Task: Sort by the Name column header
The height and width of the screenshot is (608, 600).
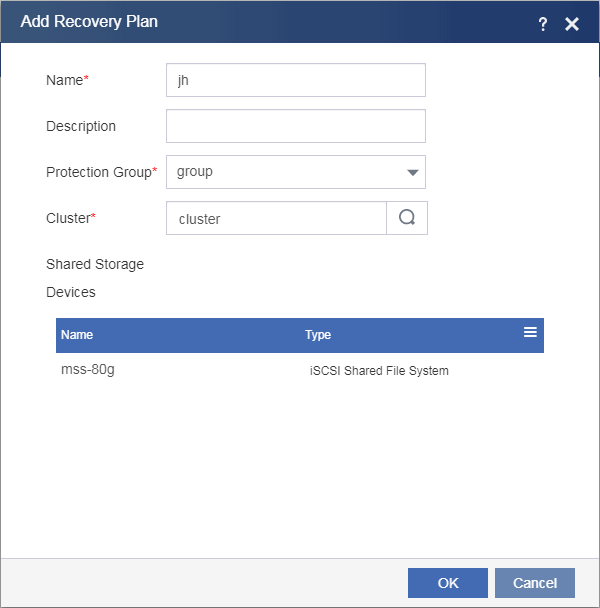Action: [77, 335]
